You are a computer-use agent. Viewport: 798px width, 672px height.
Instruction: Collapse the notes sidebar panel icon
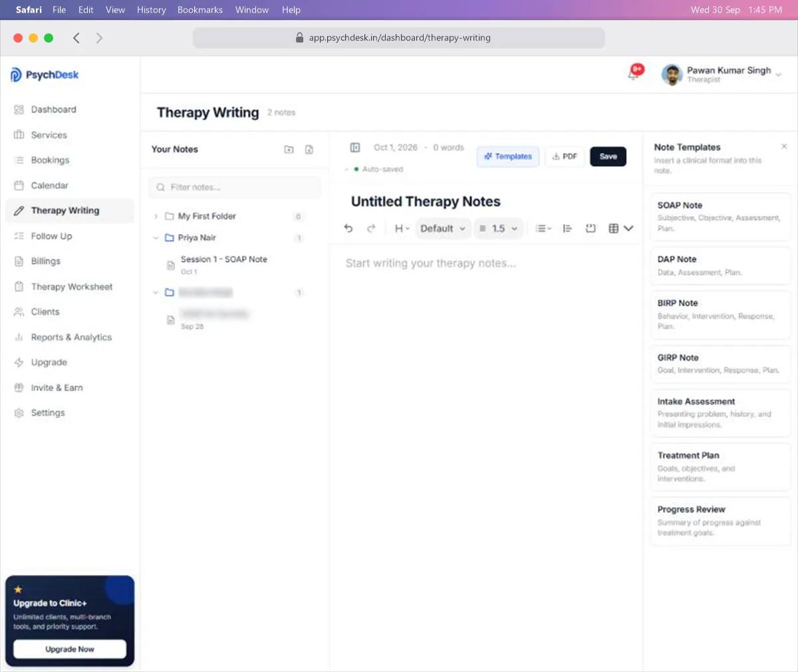tap(355, 148)
